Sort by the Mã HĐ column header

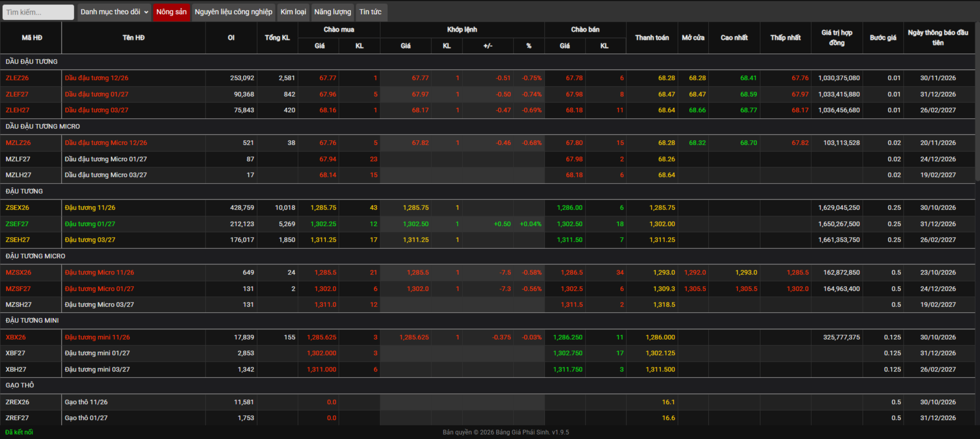[x=31, y=38]
